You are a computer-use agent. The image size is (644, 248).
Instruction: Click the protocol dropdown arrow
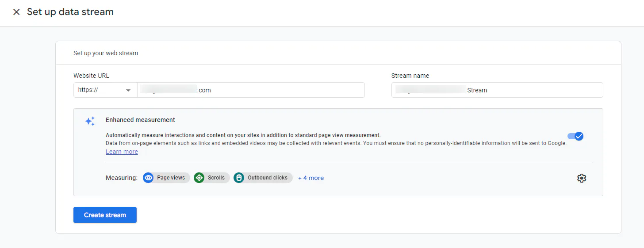click(x=128, y=90)
